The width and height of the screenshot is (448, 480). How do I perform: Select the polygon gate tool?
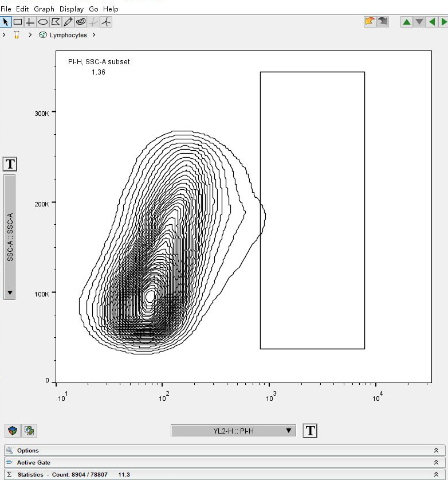point(56,22)
